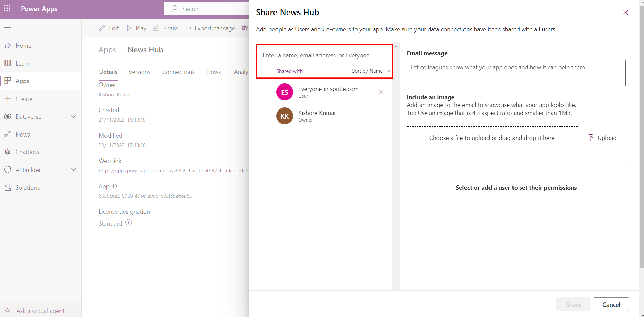644x317 pixels.
Task: Click the Flows icon in sidebar
Action: [8, 134]
